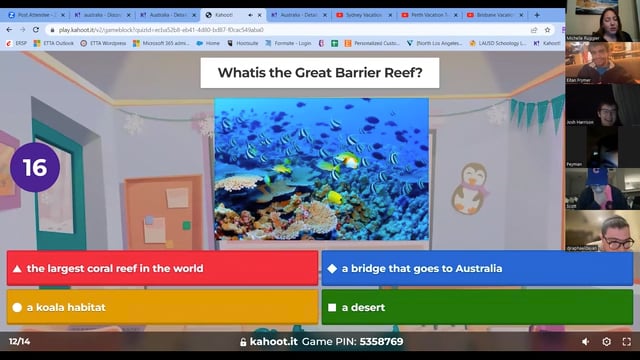This screenshot has height=360, width=640.
Task: Close the Sydney Vacation tab
Action: tap(390, 15)
